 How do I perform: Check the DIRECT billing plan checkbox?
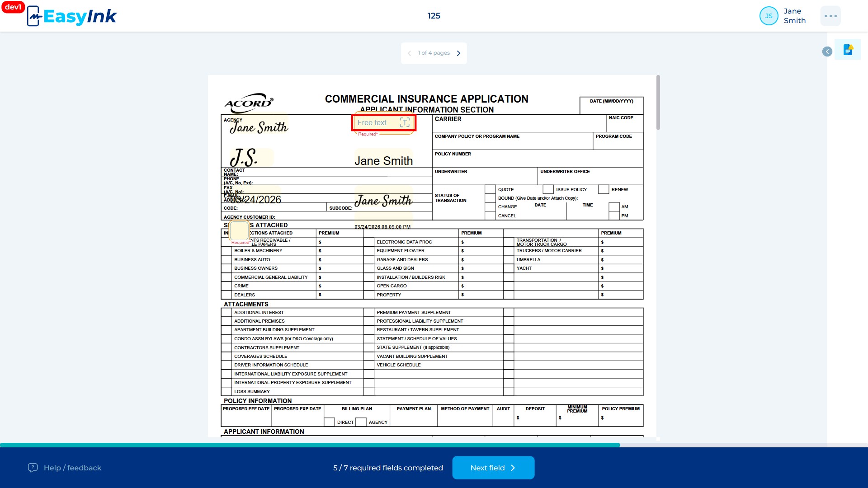(x=330, y=422)
